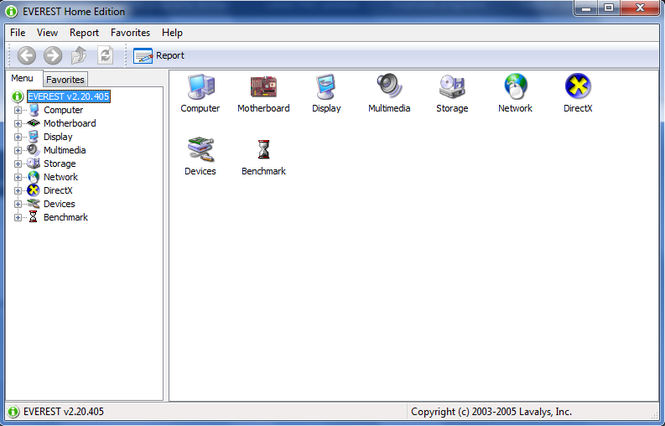Open the DirectX icon in main pane
Screen dimensions: 665x426
click(578, 93)
